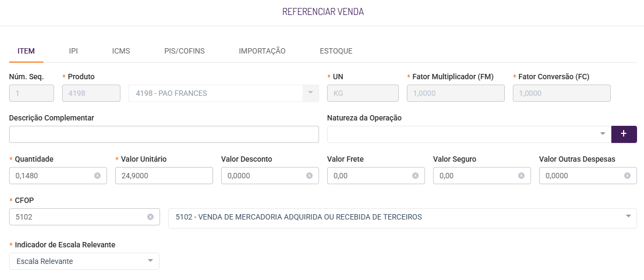Viewport: 644px width, 280px height.
Task: Click the Descrição Complementar input field
Action: pos(164,134)
